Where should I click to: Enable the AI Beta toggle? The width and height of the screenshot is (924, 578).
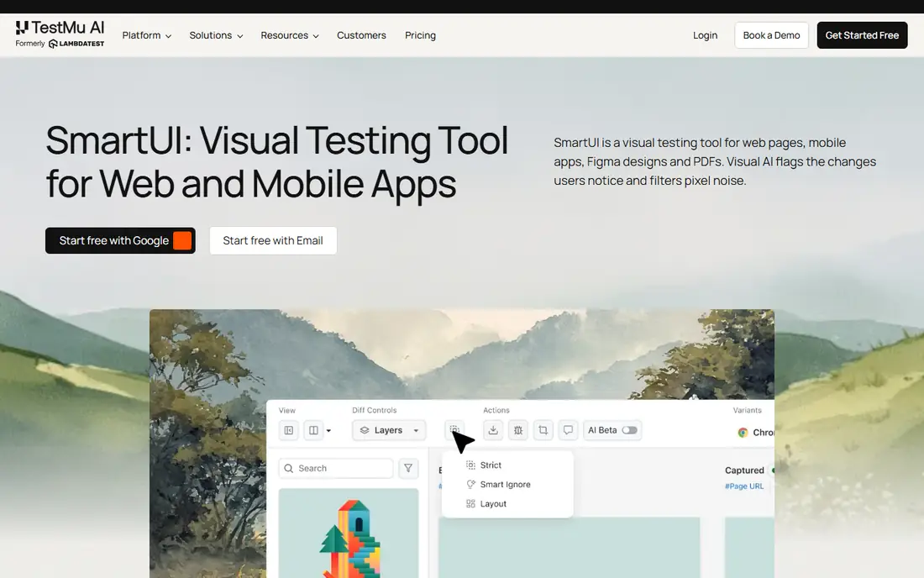629,430
